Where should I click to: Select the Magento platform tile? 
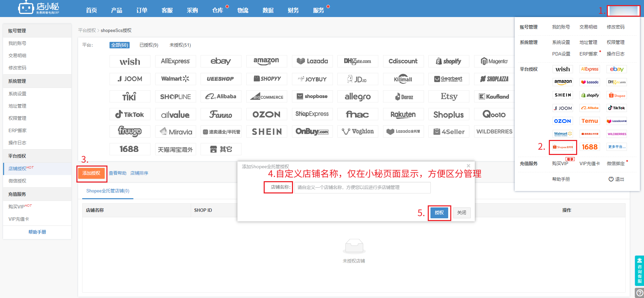click(x=494, y=61)
